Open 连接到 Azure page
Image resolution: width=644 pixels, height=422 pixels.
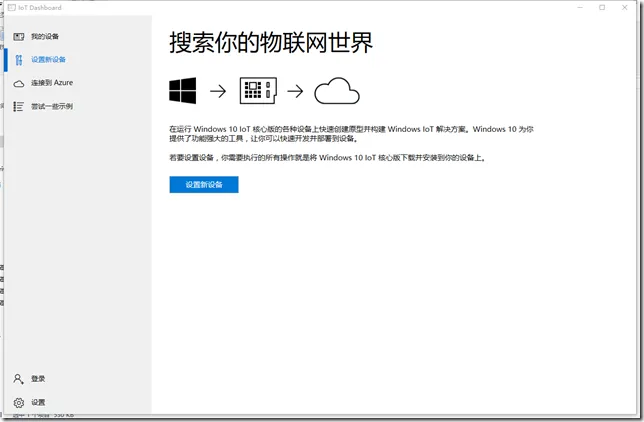pos(78,83)
